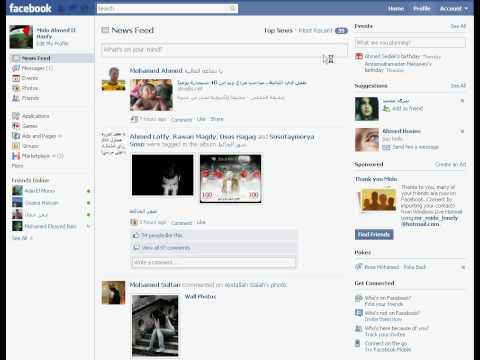Click the Applications icon in sidebar
The width and height of the screenshot is (480, 360).
click(x=16, y=116)
